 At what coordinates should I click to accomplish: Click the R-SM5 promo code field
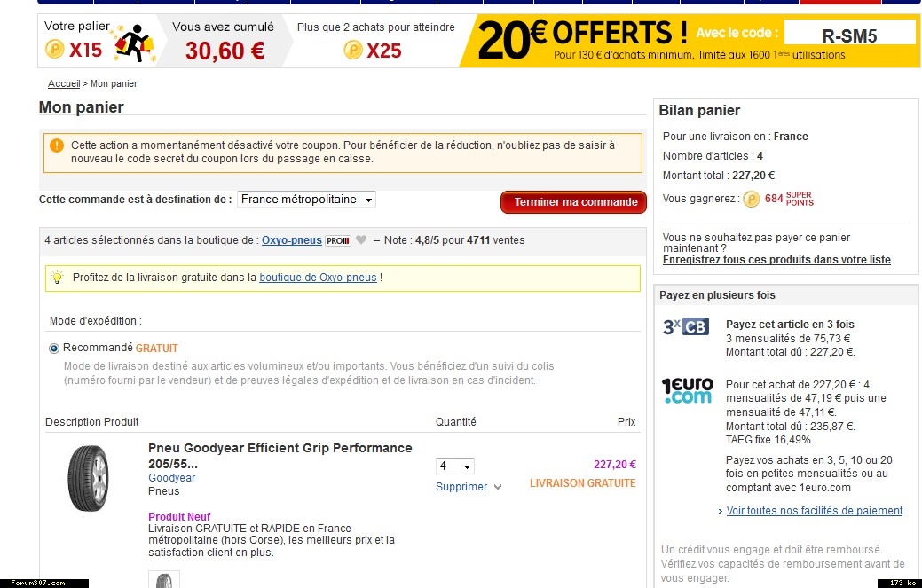pos(849,35)
